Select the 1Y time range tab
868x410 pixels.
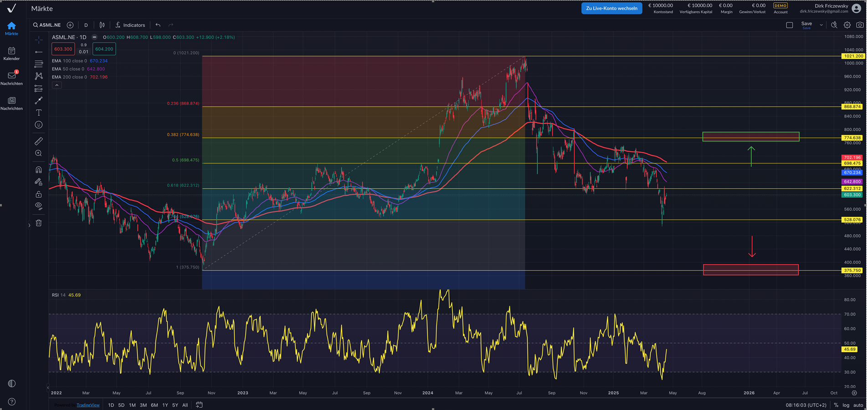(x=165, y=405)
